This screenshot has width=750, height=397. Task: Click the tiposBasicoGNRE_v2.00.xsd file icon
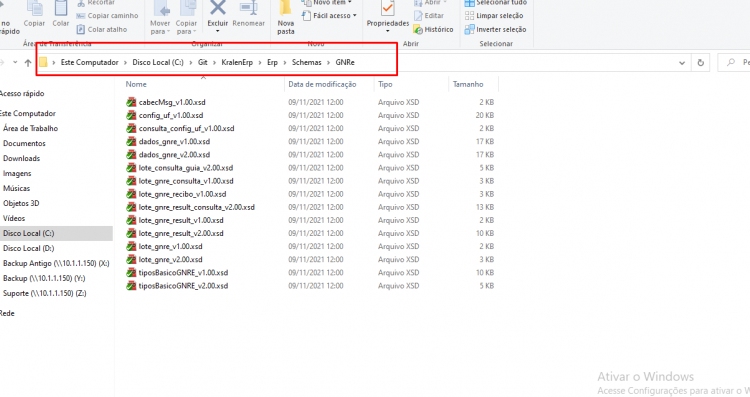tap(131, 286)
